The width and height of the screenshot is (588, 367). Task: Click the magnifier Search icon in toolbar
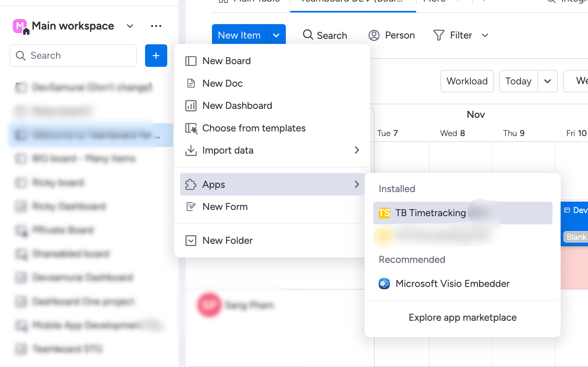tap(308, 35)
